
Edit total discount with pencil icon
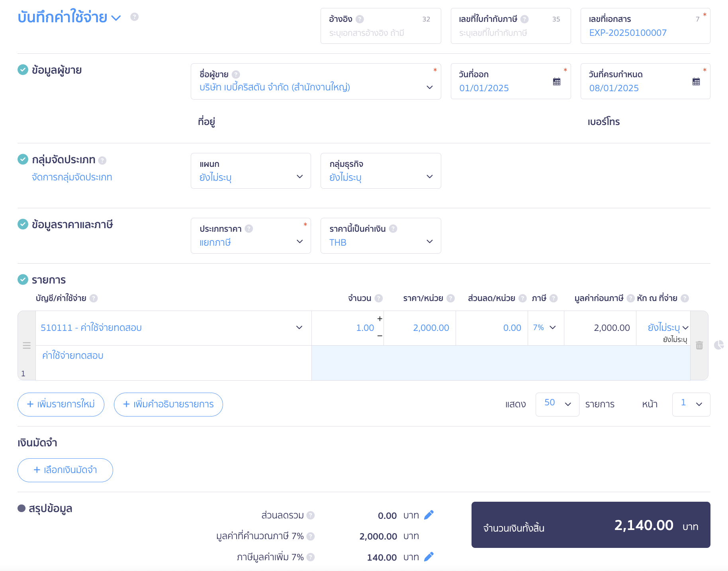click(x=429, y=515)
